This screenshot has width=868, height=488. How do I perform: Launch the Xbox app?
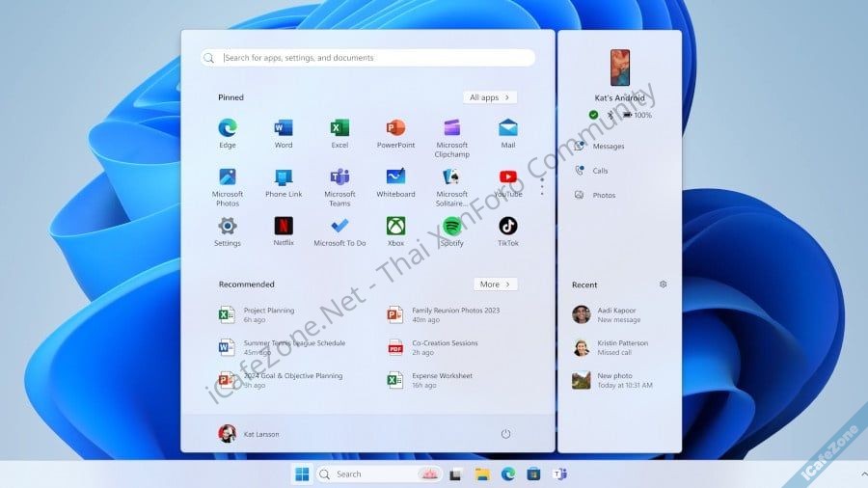395,227
